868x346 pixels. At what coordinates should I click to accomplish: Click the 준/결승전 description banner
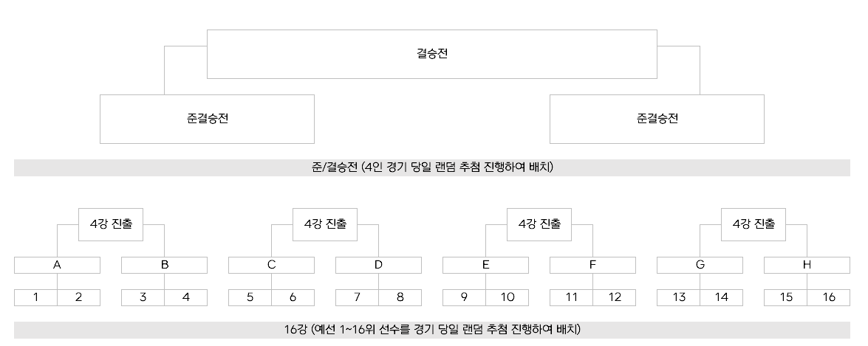431,167
